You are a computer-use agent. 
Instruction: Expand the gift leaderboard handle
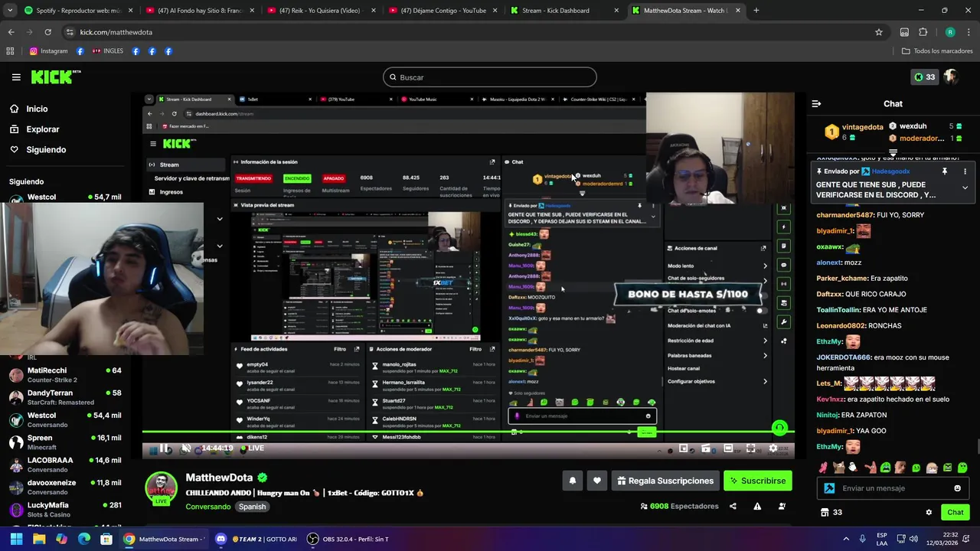893,154
